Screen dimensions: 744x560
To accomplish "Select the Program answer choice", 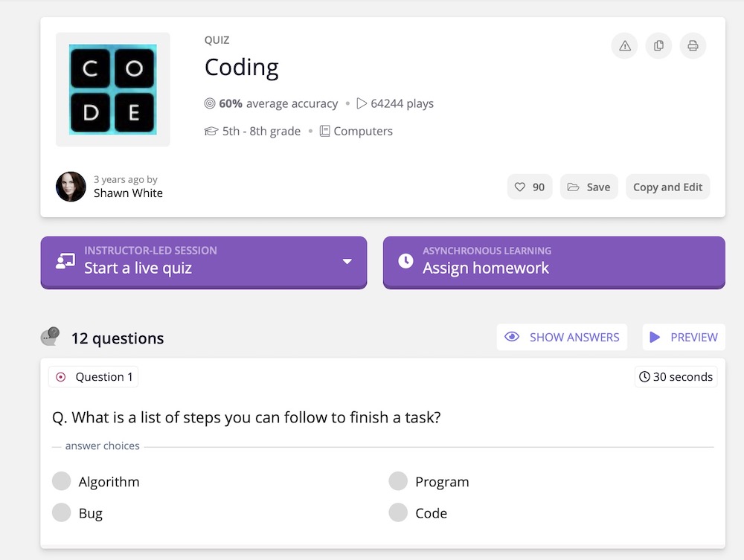I will pyautogui.click(x=398, y=481).
